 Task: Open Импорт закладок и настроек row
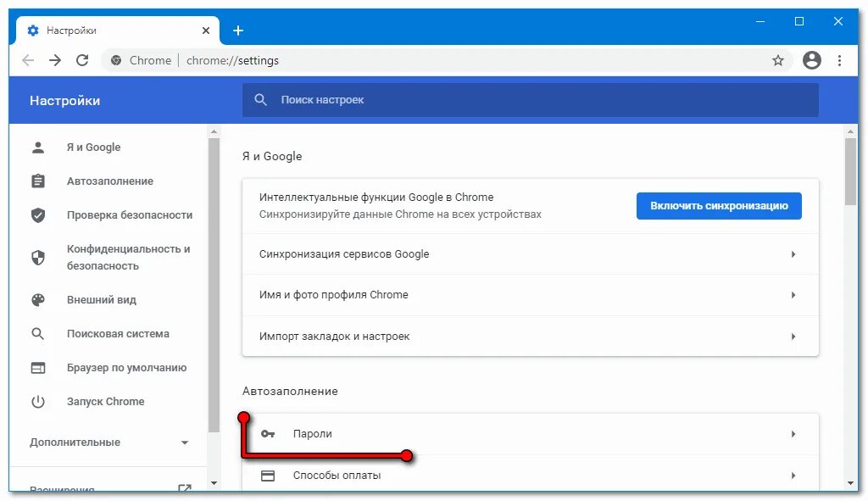point(531,336)
